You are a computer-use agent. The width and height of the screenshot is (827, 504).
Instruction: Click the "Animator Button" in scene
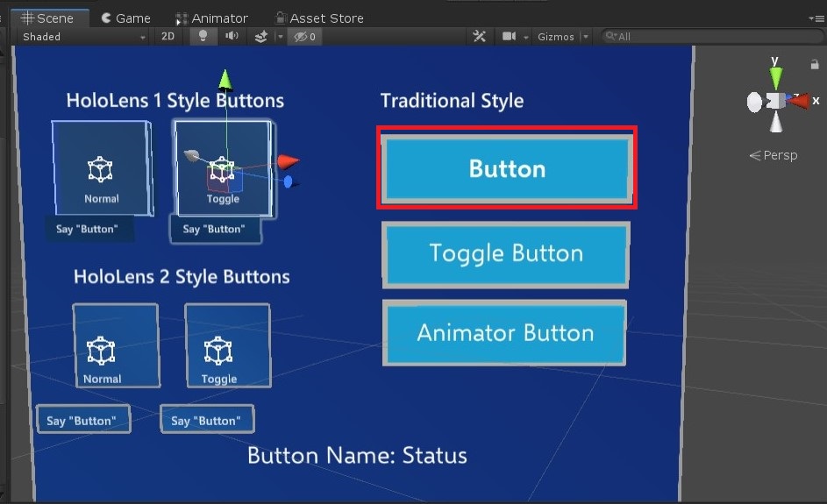[x=505, y=333]
